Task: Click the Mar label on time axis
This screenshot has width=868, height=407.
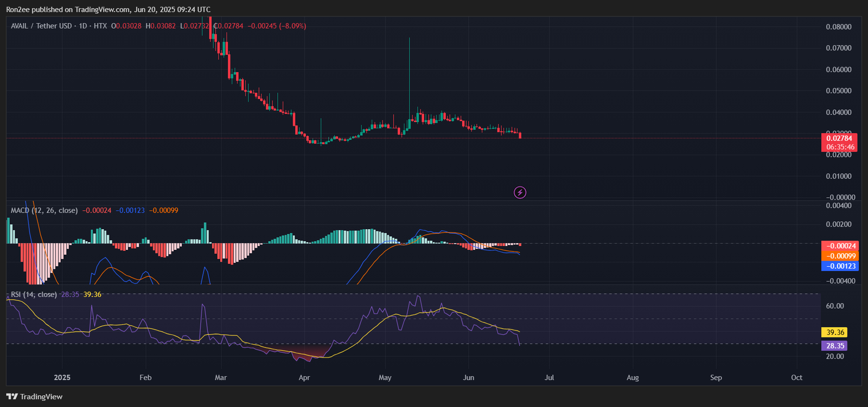Action: click(221, 377)
